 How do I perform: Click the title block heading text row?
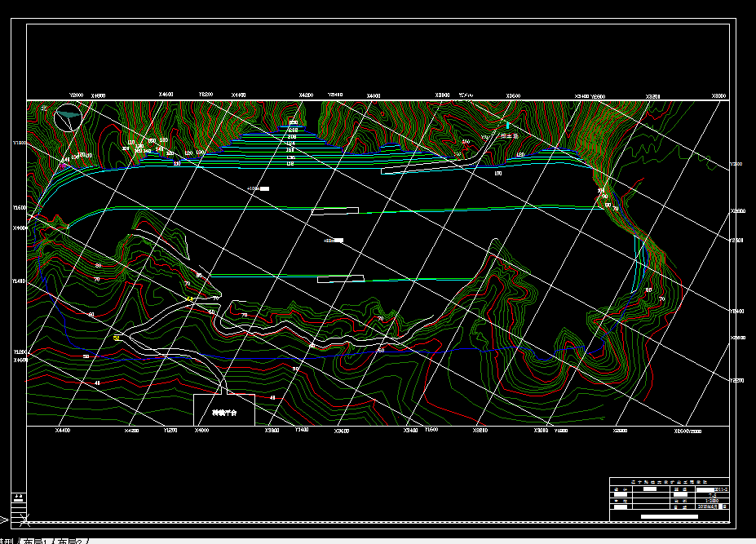(670, 482)
